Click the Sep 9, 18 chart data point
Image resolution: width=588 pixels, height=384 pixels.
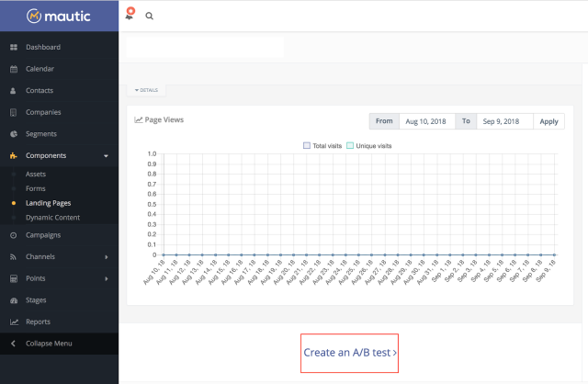click(x=554, y=255)
